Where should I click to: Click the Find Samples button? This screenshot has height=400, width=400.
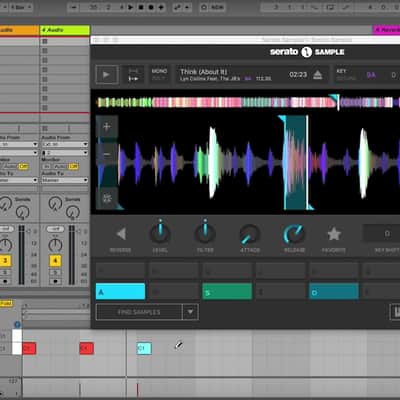point(139,312)
